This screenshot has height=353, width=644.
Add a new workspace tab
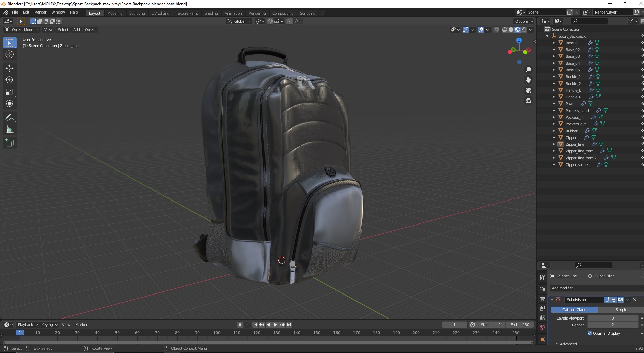coord(322,13)
